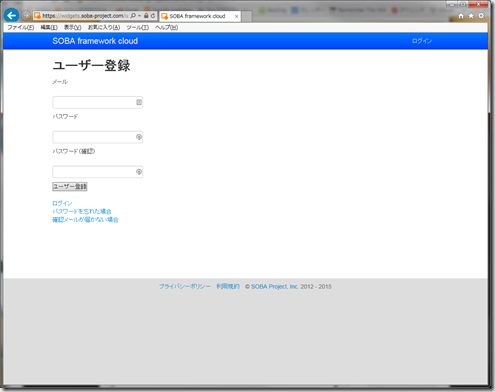
Task: Open a new blank tab
Action: click(247, 16)
